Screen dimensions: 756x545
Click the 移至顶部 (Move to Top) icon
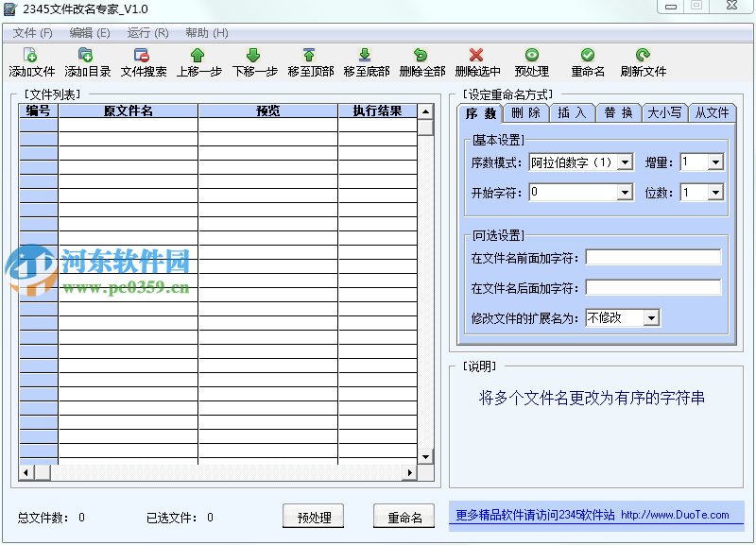(x=309, y=61)
